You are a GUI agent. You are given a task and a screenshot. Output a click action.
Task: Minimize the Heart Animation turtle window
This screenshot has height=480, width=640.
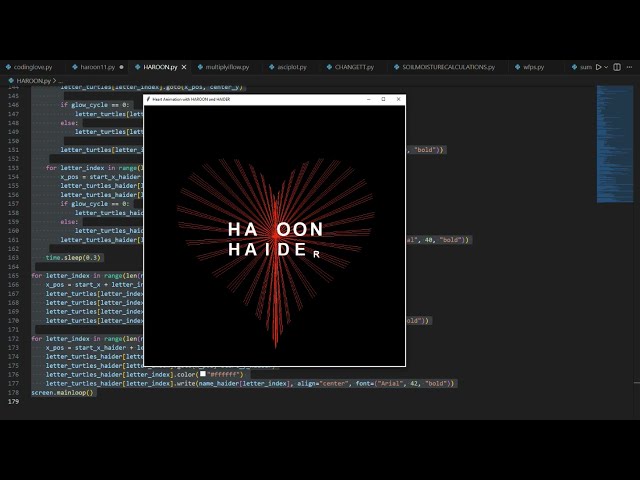(369, 99)
